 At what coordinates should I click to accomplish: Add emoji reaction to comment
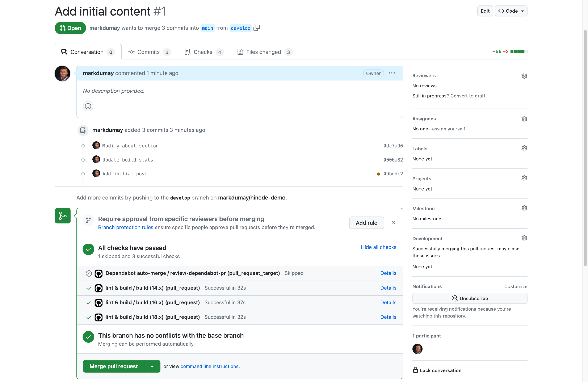coord(88,106)
